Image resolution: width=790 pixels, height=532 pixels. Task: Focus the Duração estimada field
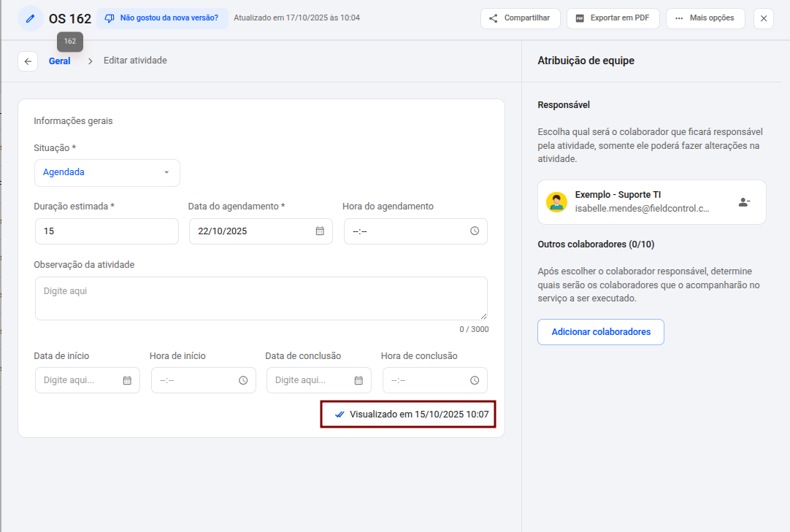click(x=107, y=231)
